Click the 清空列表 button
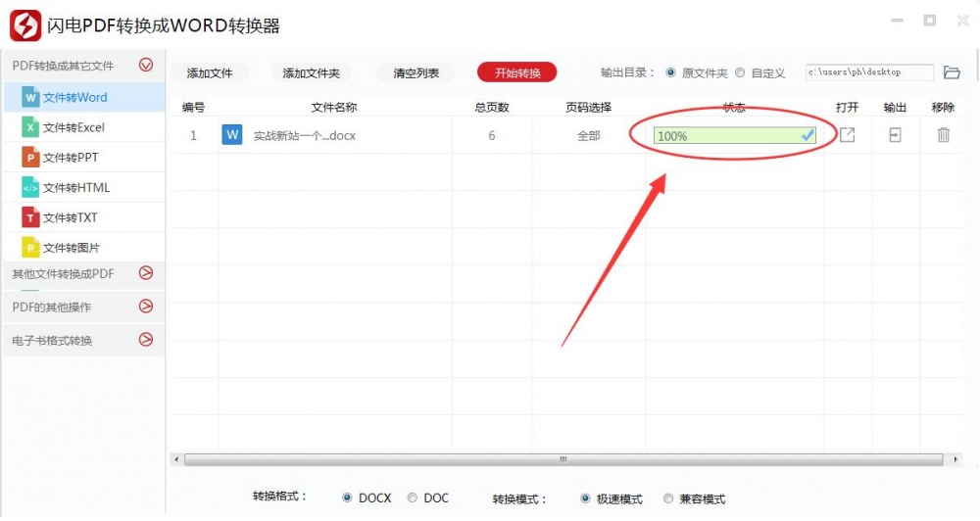This screenshot has width=980, height=521. point(416,73)
